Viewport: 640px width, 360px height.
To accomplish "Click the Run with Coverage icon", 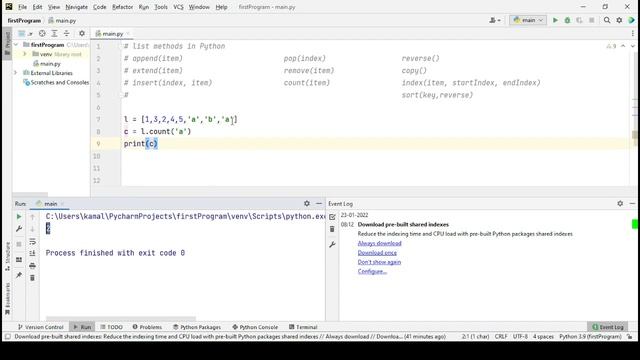I will click(579, 20).
